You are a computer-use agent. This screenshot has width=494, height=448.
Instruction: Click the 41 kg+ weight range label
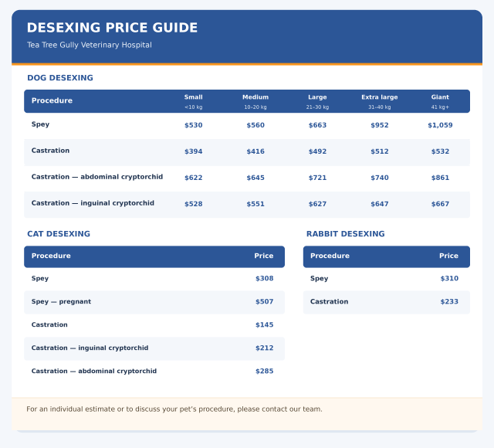tap(440, 107)
